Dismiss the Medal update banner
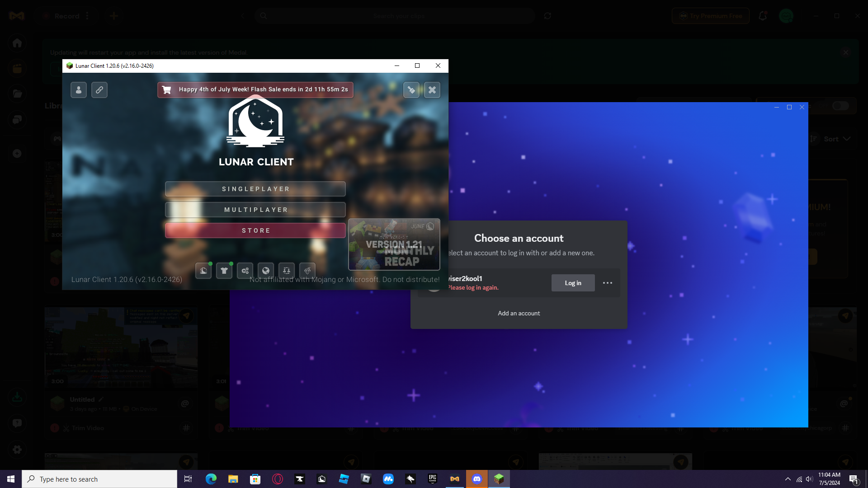 pos(846,52)
